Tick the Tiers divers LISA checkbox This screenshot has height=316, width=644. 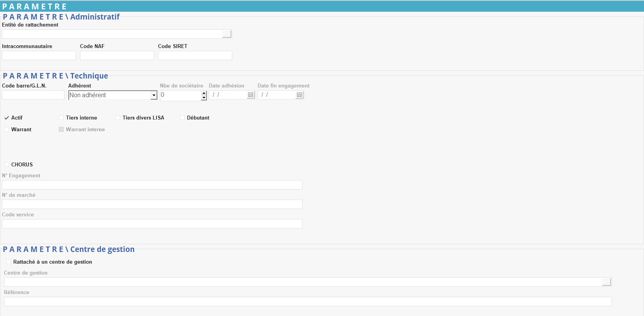click(118, 118)
